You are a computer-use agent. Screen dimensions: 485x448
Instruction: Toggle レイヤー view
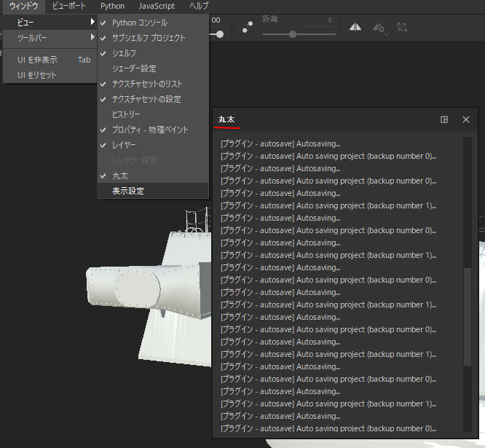point(153,145)
